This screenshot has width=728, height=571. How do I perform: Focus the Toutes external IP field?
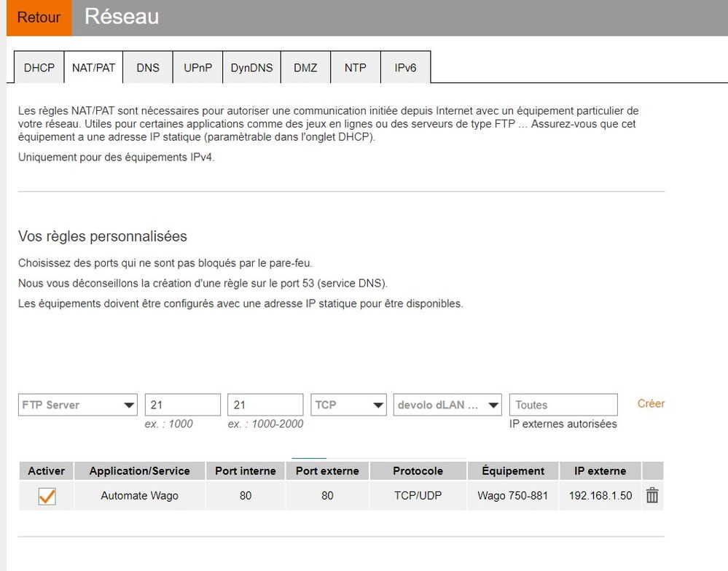tap(563, 405)
